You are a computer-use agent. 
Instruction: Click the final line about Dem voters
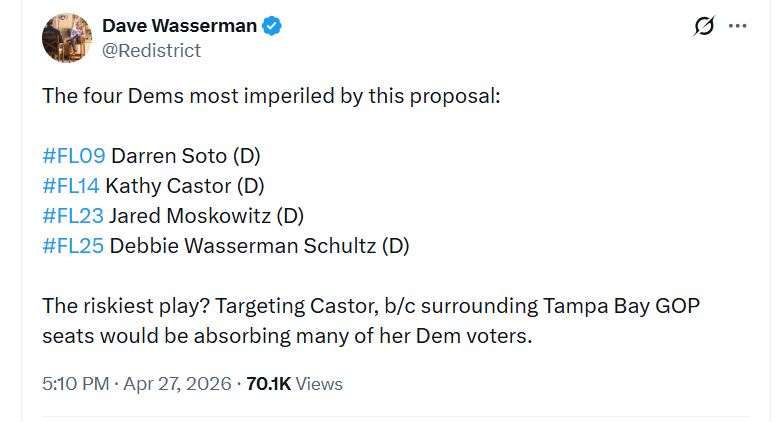point(287,336)
